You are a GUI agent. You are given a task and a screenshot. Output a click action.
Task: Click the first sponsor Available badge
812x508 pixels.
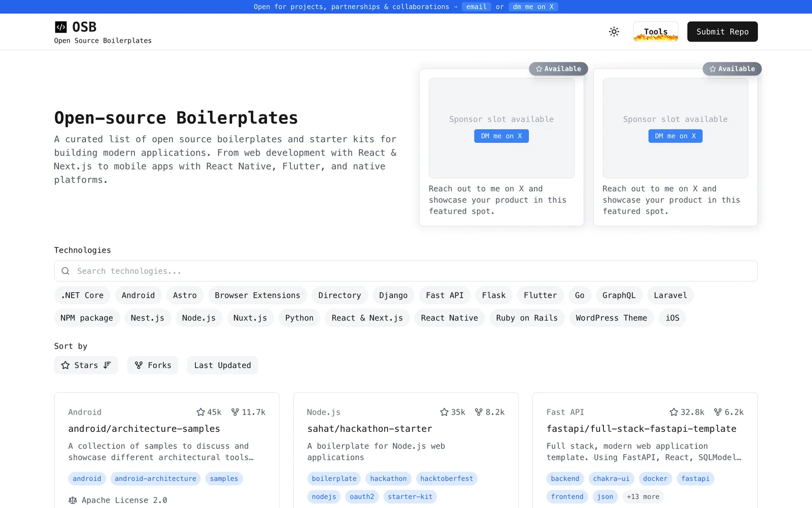(558, 69)
